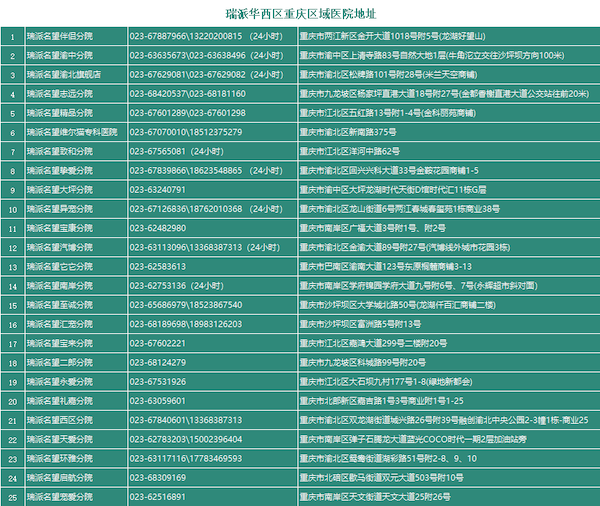This screenshot has width=600, height=506.
Task: Click address 重庆市江北区五红路13号附1-4号
Action: pyautogui.click(x=388, y=113)
